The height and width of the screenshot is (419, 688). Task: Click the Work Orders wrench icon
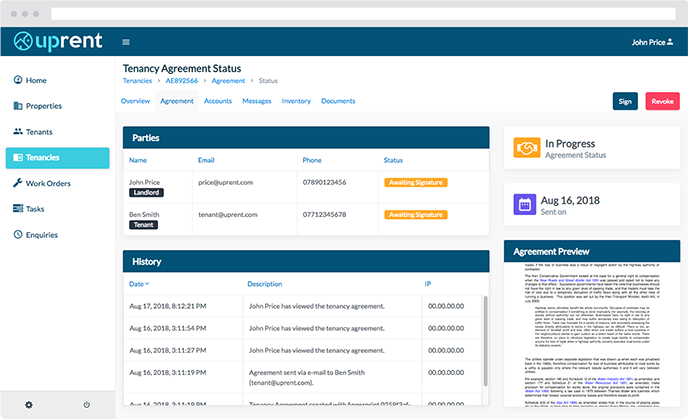[18, 183]
